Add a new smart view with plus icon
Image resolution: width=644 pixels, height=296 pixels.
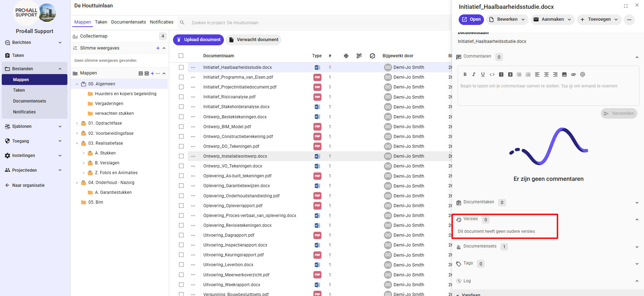(x=158, y=48)
